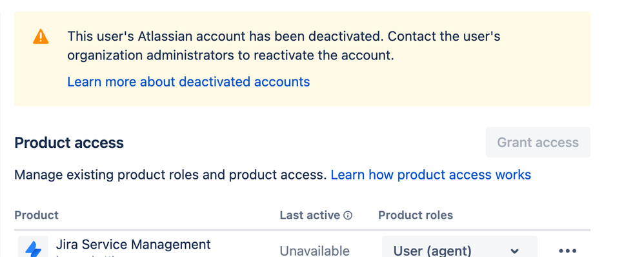Click the chevron arrow in User (agent) box

coord(514,251)
